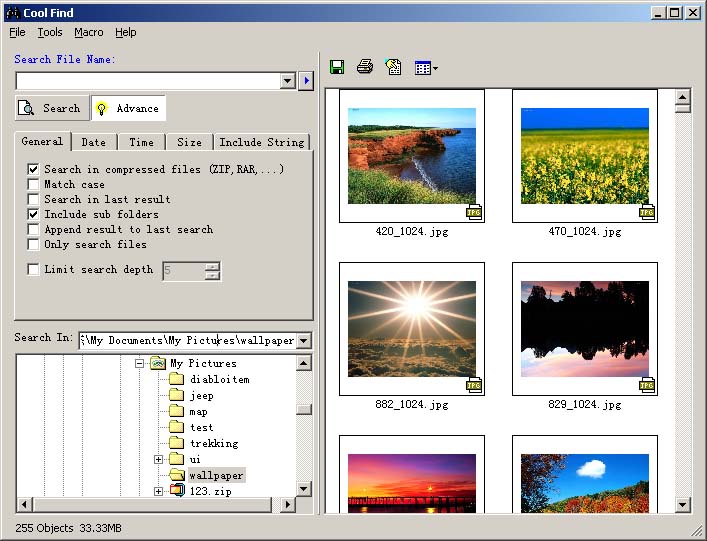This screenshot has height=541, width=707.
Task: Click the open wallpaper folder icon
Action: [x=177, y=475]
